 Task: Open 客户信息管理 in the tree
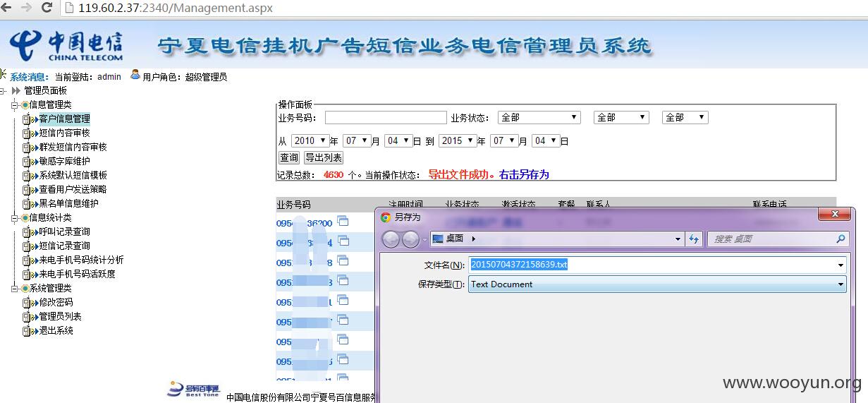(x=64, y=119)
